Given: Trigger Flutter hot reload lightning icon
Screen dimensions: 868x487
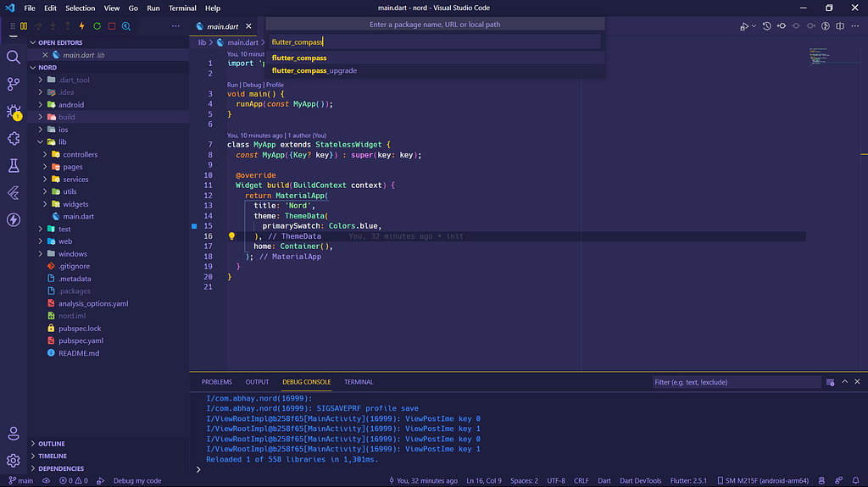Looking at the screenshot, I should tap(82, 26).
